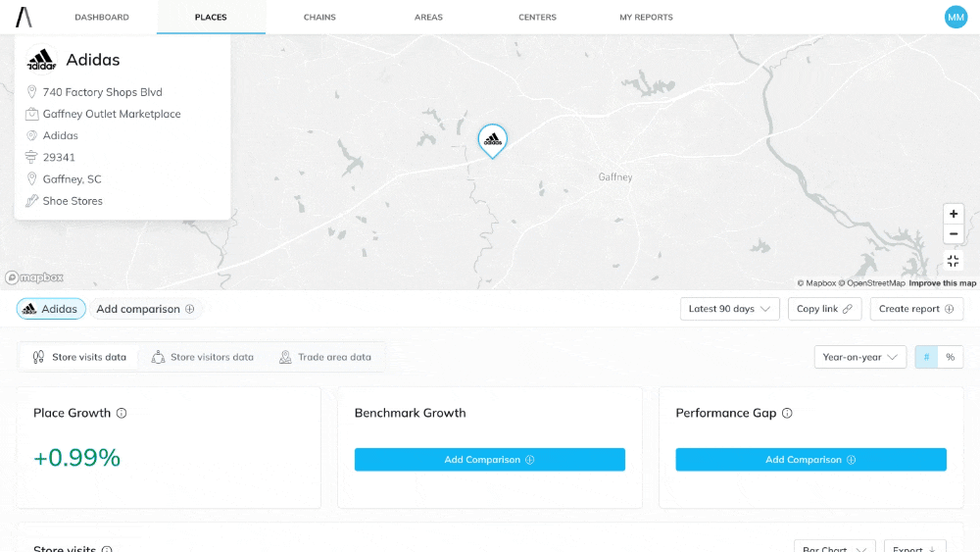
Task: Collapse the map fullscreen toggle icon
Action: 953,260
